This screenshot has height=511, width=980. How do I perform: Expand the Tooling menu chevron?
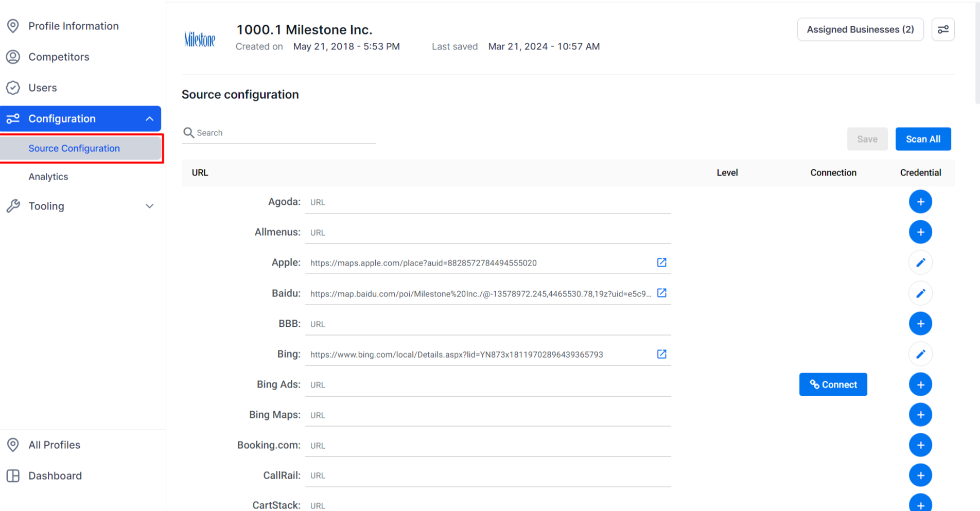[x=150, y=206]
